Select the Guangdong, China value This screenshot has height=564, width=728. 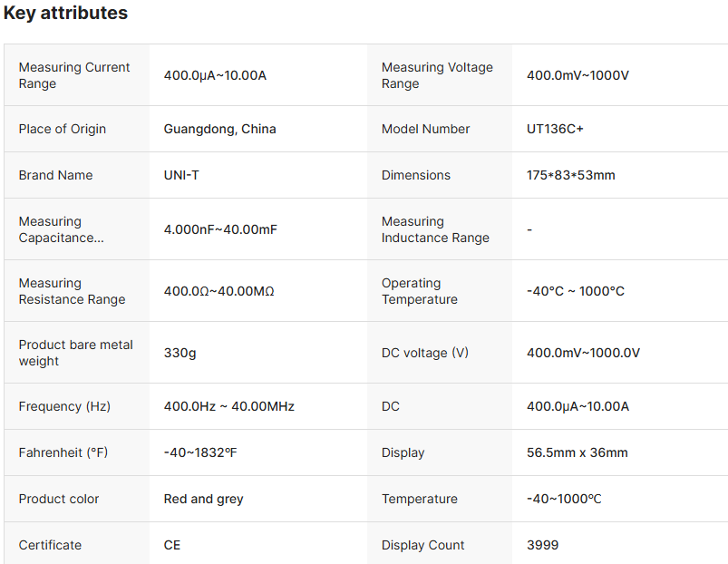pyautogui.click(x=219, y=129)
